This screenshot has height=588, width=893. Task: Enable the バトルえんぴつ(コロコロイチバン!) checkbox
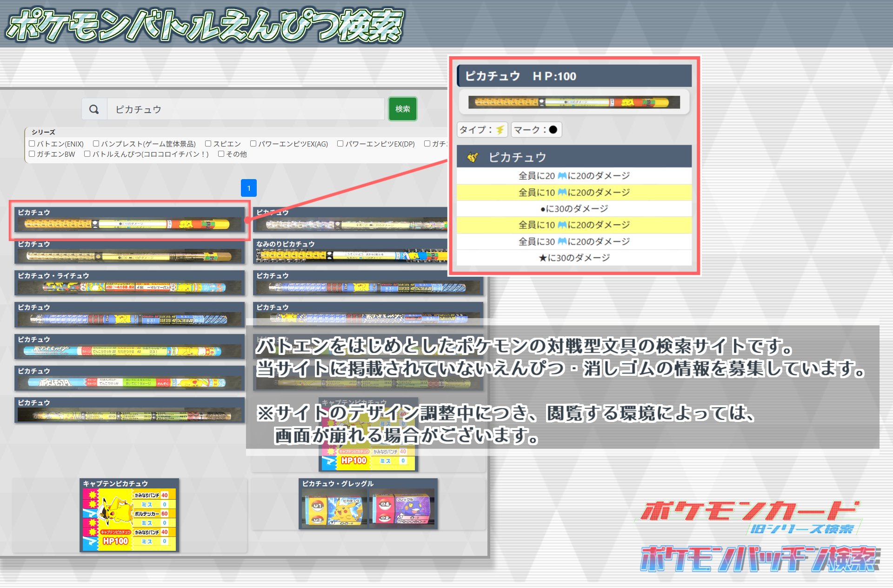pos(87,154)
